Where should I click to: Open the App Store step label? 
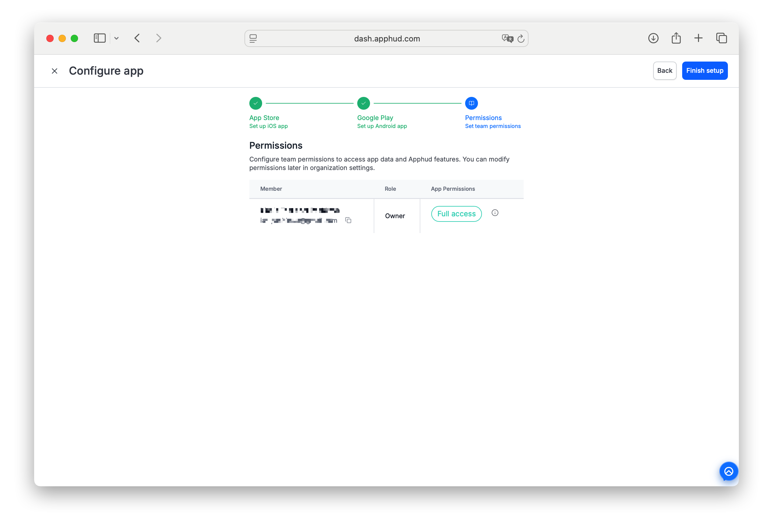coord(264,118)
